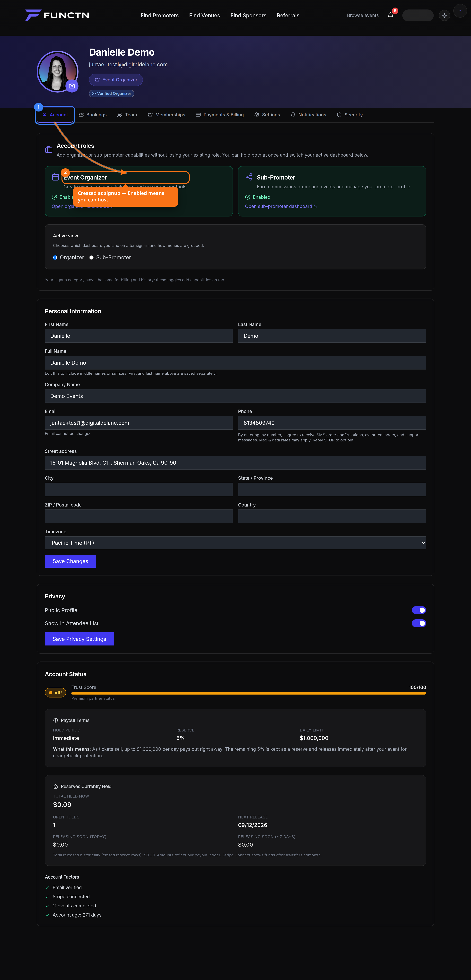
Task: Click the Save Changes button
Action: pos(70,561)
